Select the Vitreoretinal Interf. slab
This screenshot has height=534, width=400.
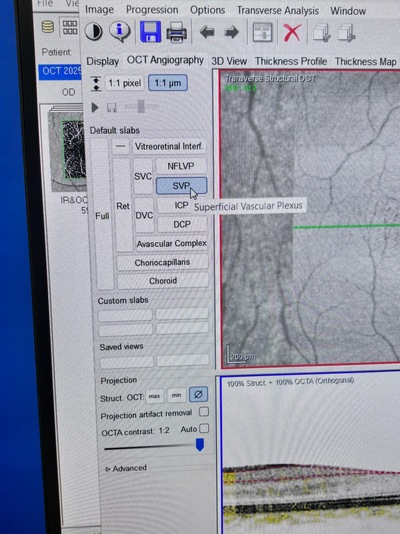(x=169, y=146)
